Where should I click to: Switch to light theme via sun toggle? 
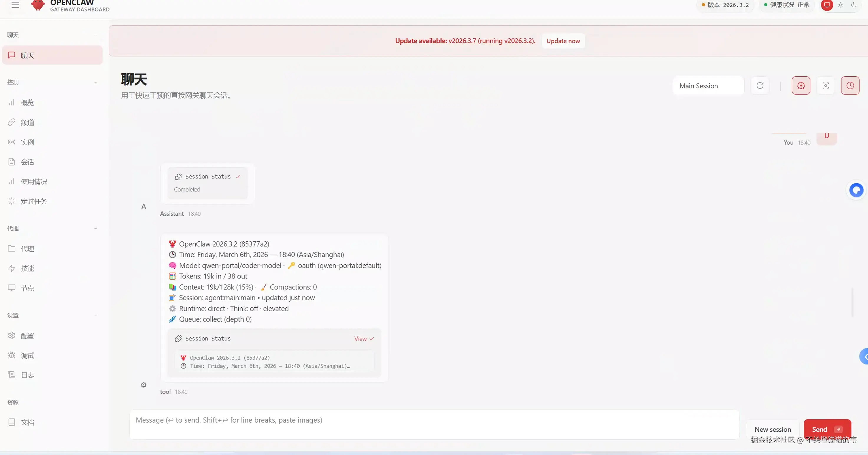(840, 5)
